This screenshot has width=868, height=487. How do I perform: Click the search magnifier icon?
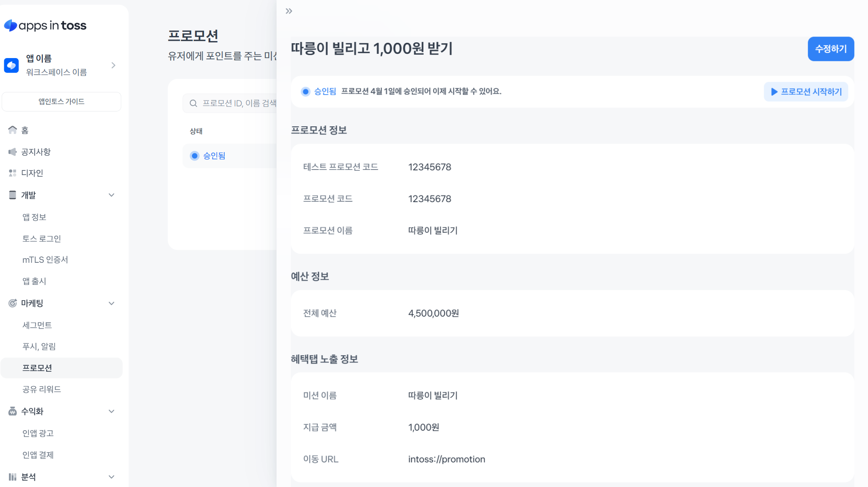pos(193,103)
